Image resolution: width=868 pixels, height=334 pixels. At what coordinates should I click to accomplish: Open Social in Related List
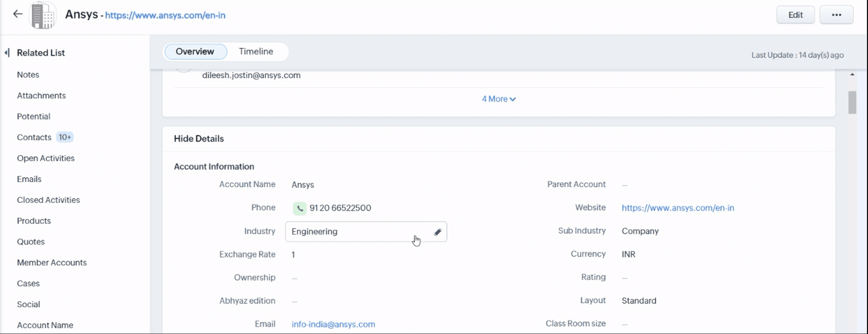28,305
